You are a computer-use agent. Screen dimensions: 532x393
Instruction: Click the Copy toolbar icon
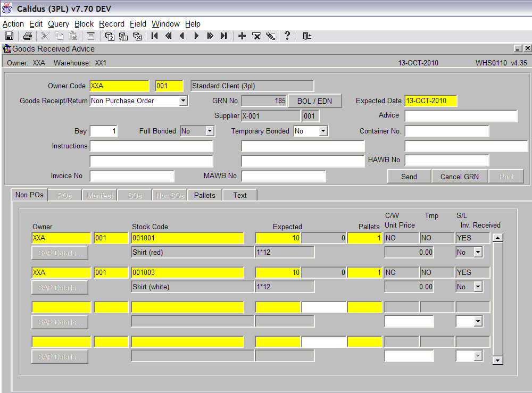60,36
